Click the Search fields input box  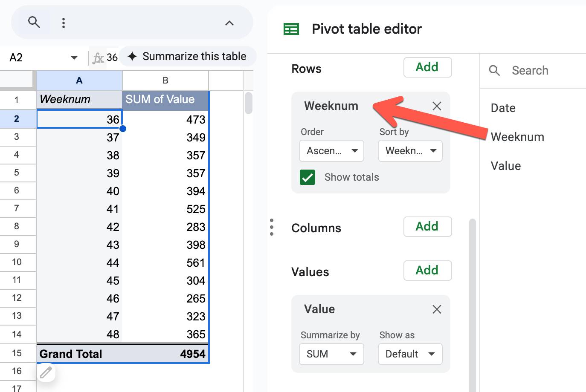pos(537,71)
